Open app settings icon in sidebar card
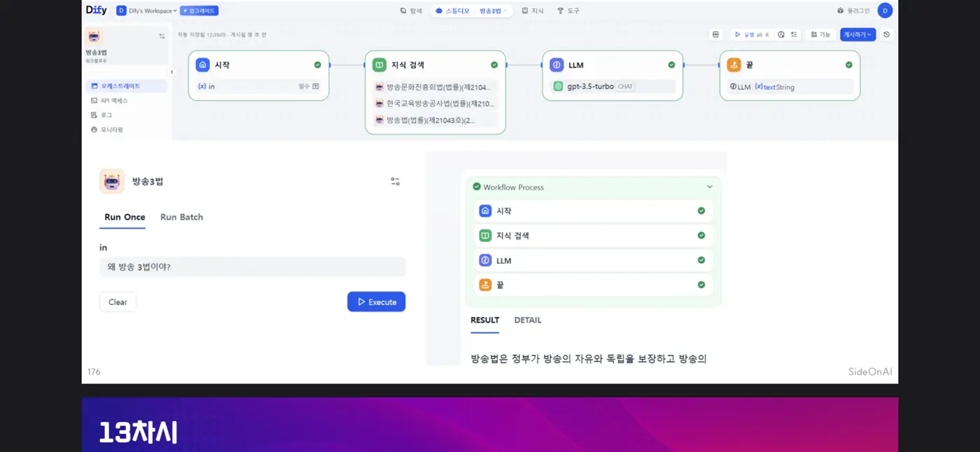This screenshot has width=980, height=452. click(x=162, y=36)
